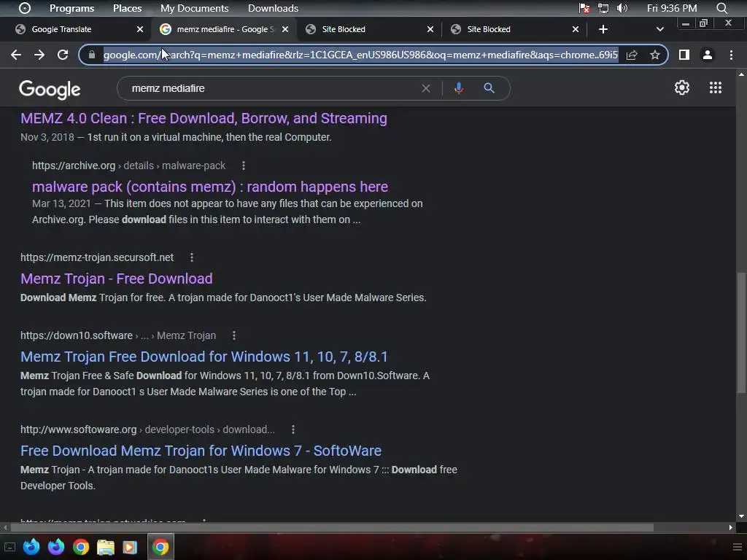Open options for the down10.software result
Viewport: 747px width, 560px height.
tap(234, 335)
